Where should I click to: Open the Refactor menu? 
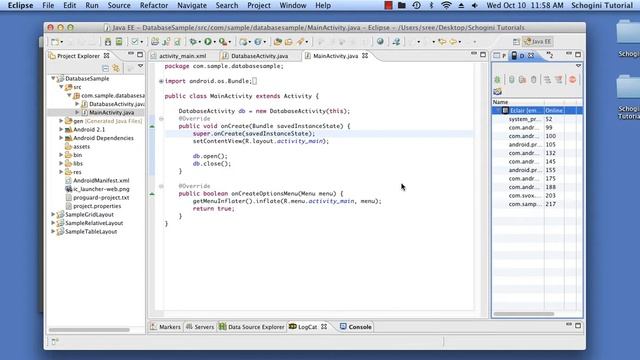click(x=154, y=5)
